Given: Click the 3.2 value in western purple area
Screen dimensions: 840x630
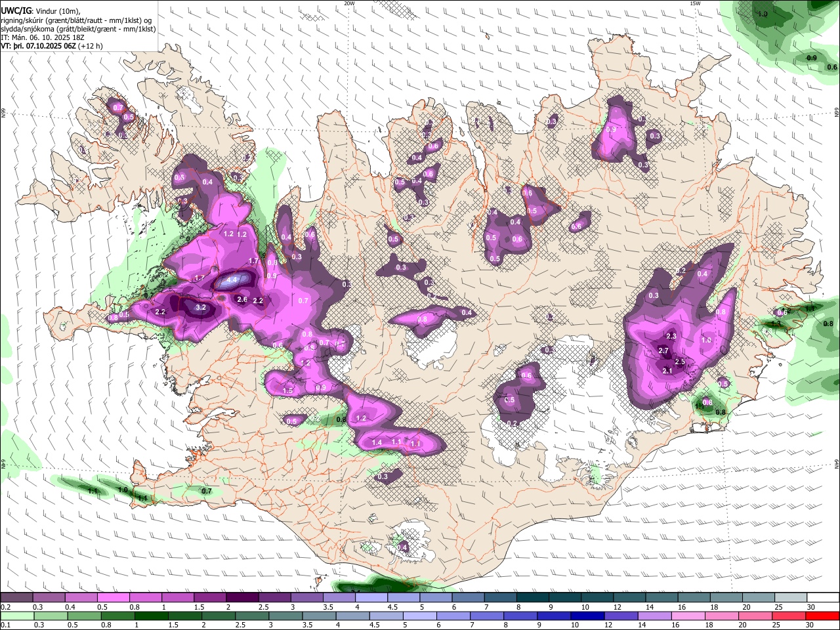Looking at the screenshot, I should (x=201, y=307).
